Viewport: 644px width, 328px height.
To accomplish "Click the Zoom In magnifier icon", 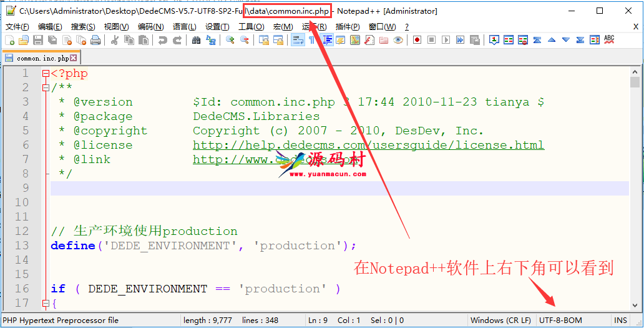I will click(x=230, y=40).
